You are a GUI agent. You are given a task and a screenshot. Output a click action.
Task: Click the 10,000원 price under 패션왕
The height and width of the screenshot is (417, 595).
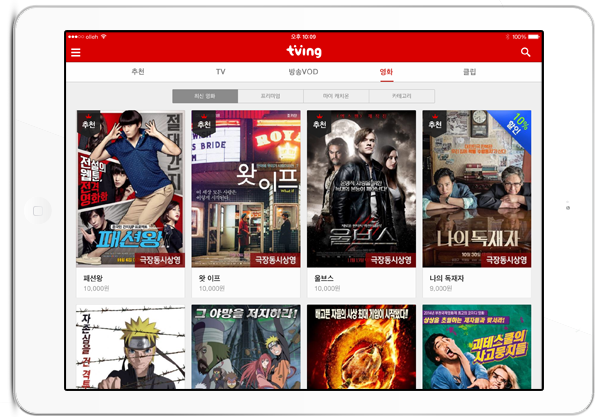click(96, 288)
